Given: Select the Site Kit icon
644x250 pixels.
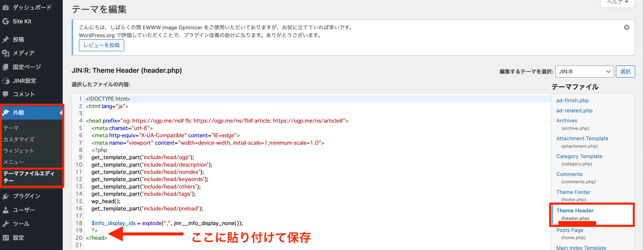Looking at the screenshot, I should (x=5, y=21).
